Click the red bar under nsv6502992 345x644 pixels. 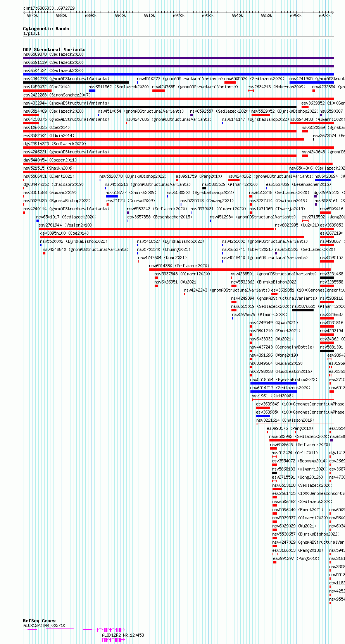pyautogui.click(x=283, y=440)
